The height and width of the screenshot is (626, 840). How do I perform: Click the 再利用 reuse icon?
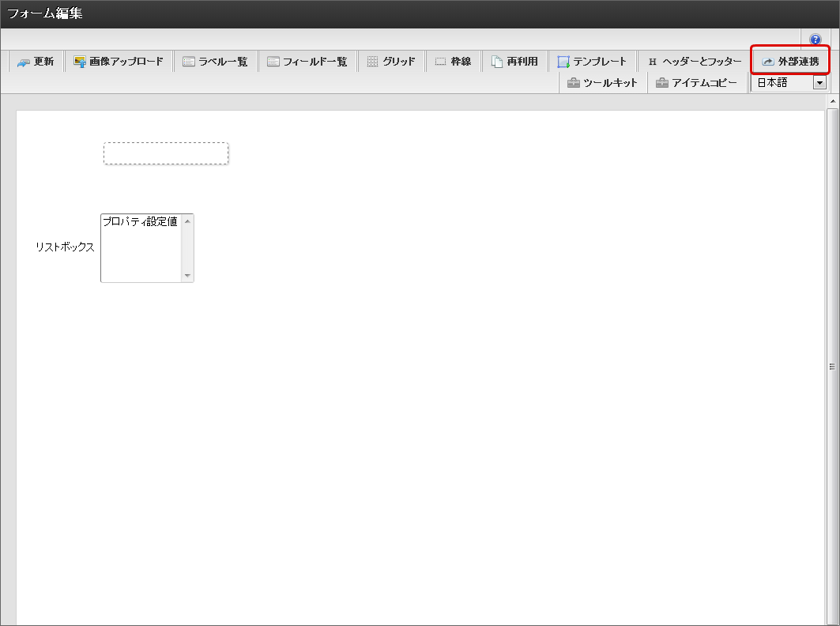497,62
